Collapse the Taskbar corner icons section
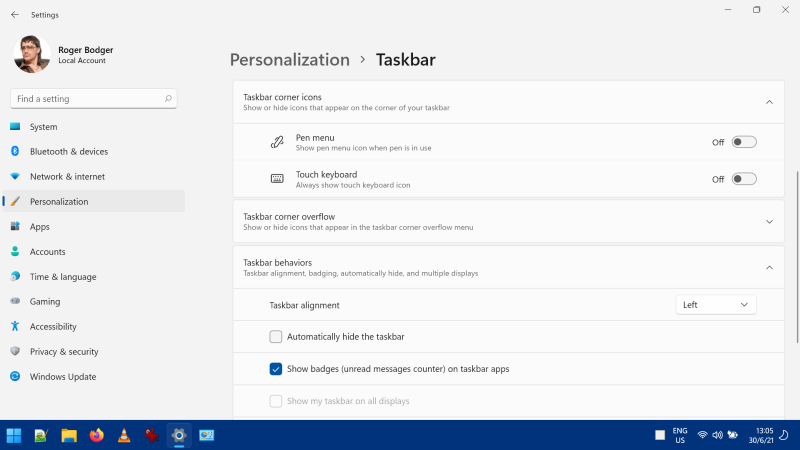The image size is (800, 450). tap(769, 102)
